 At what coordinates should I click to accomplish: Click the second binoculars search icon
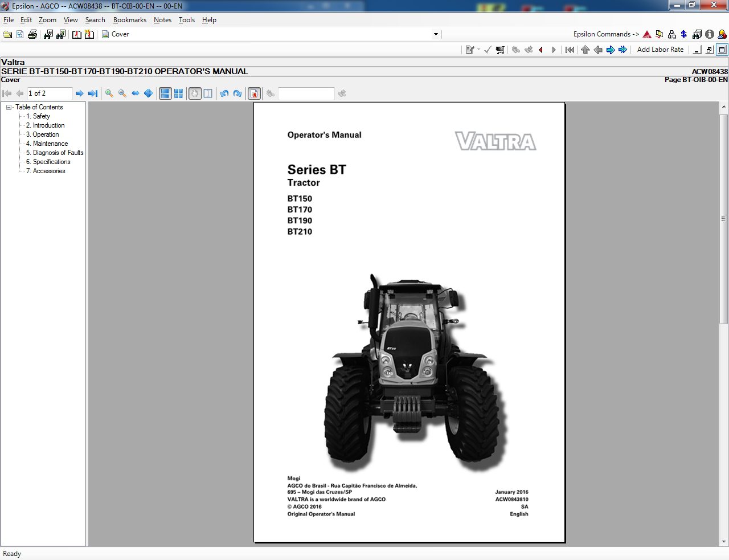(61, 34)
